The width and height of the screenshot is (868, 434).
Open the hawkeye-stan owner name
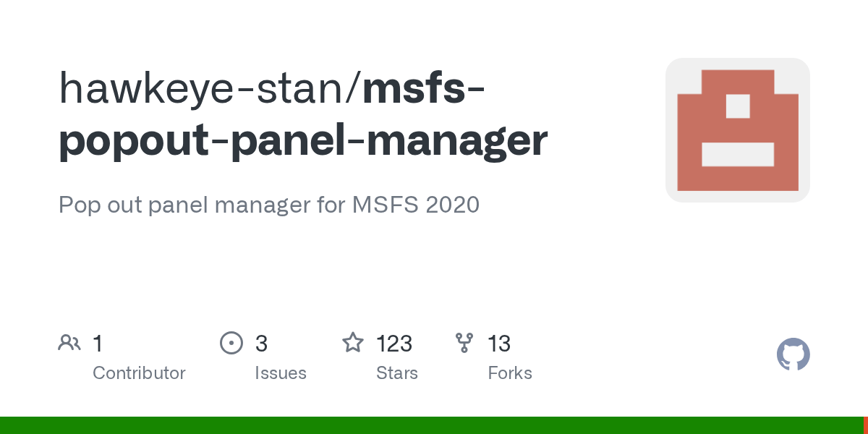click(204, 88)
